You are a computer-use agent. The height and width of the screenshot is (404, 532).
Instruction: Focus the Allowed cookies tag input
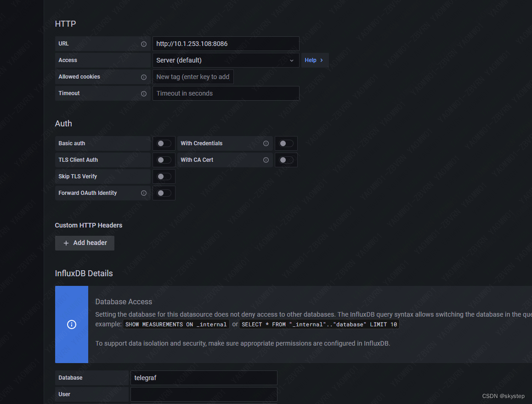192,77
